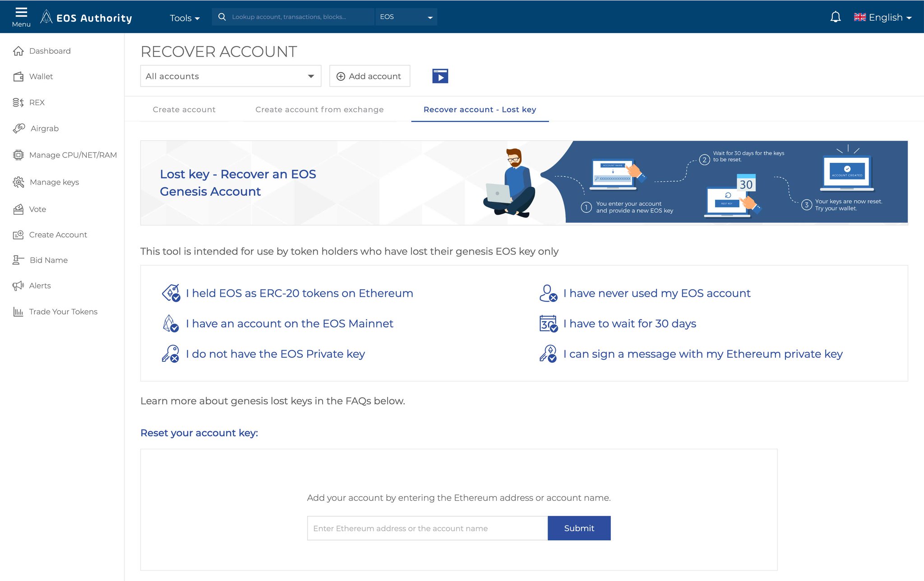Focus the Ethereum address input field
Image resolution: width=924 pixels, height=581 pixels.
427,528
